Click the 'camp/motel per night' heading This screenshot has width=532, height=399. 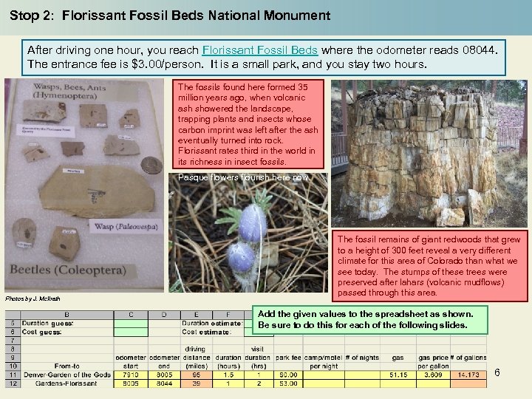coord(324,361)
